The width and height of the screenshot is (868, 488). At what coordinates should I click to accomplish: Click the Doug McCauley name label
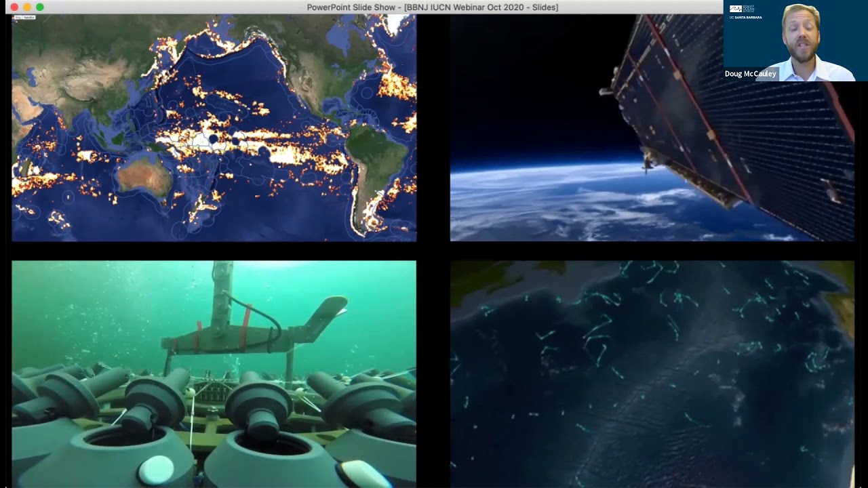(x=750, y=74)
